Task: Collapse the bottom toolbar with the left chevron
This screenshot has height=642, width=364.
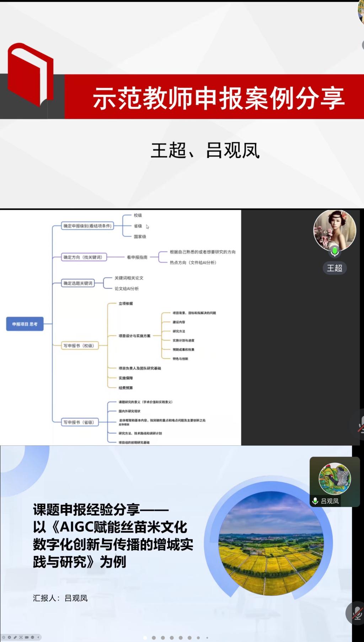Action: coord(38,637)
